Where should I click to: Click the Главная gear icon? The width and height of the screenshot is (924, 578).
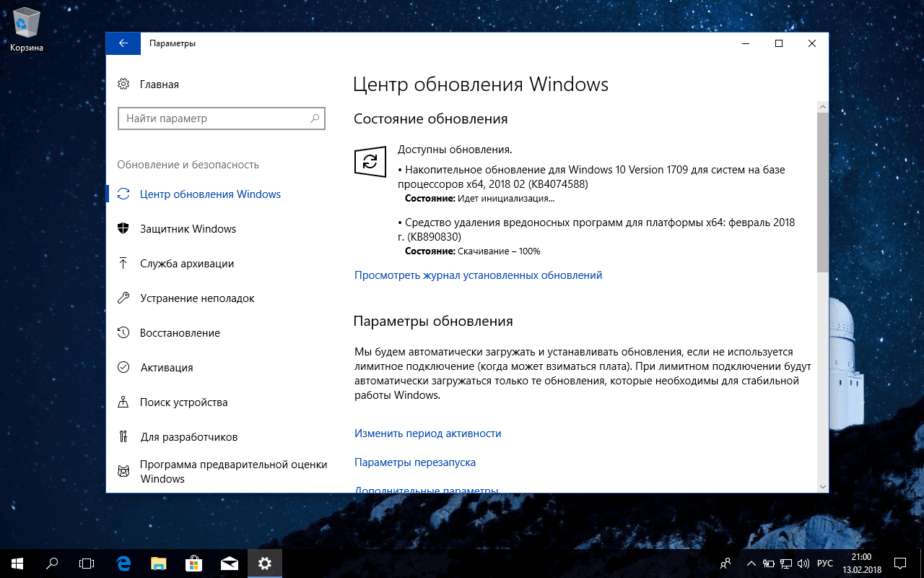tap(123, 84)
